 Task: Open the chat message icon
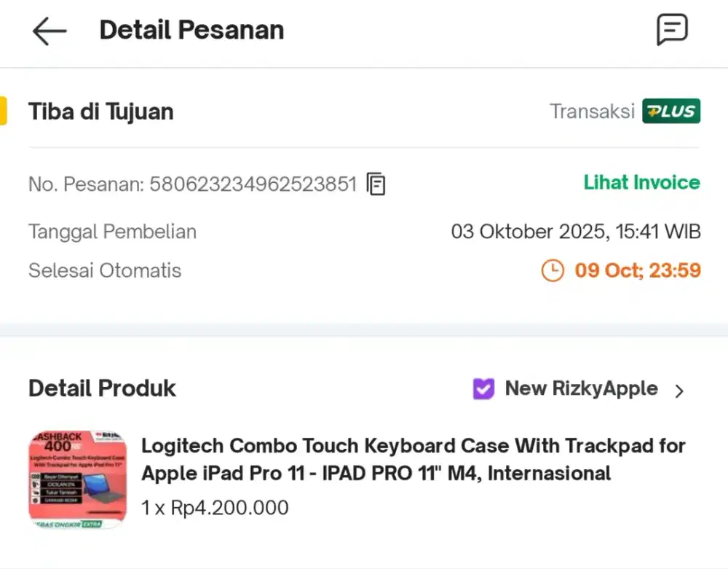click(671, 30)
